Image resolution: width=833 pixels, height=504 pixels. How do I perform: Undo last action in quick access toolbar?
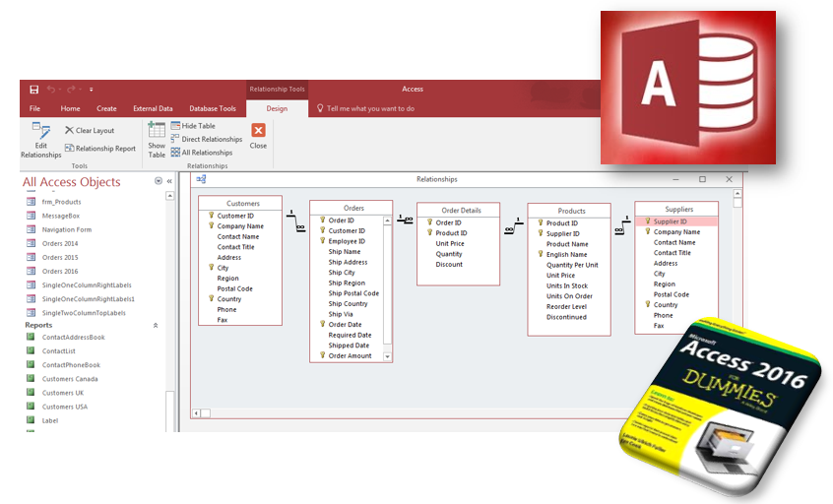tap(51, 90)
